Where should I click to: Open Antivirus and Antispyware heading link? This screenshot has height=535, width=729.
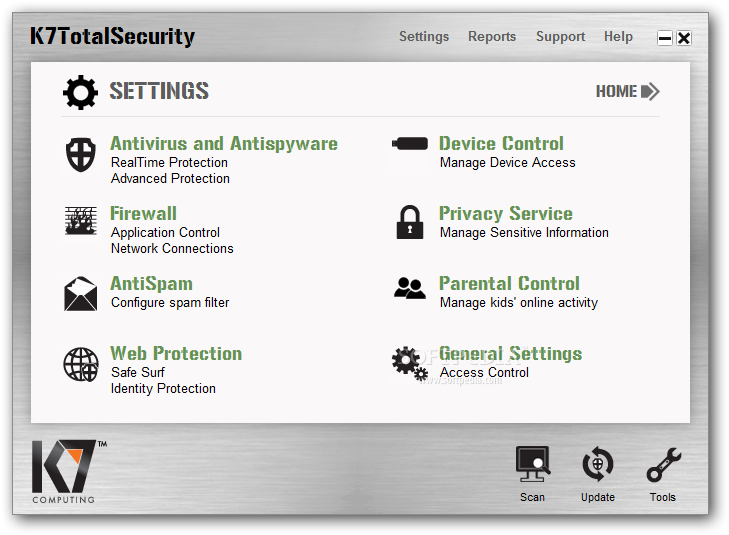[x=224, y=144]
